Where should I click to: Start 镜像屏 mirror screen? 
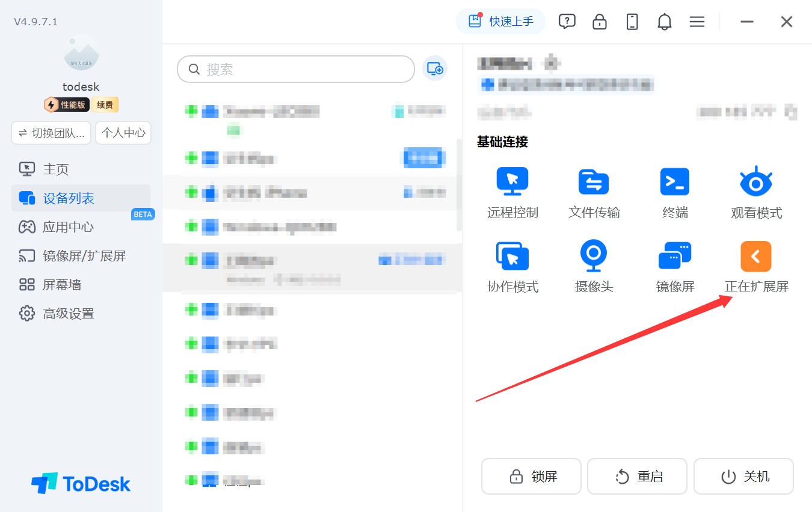coord(675,255)
